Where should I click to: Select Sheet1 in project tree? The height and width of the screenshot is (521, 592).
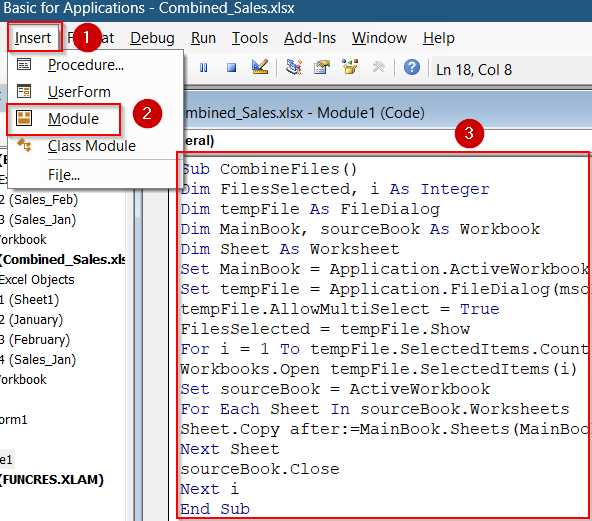pyautogui.click(x=29, y=299)
